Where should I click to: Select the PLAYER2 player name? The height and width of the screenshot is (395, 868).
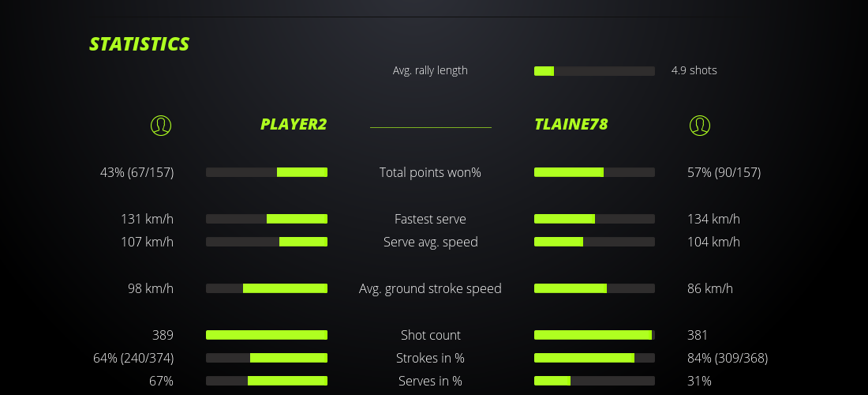[x=294, y=124]
